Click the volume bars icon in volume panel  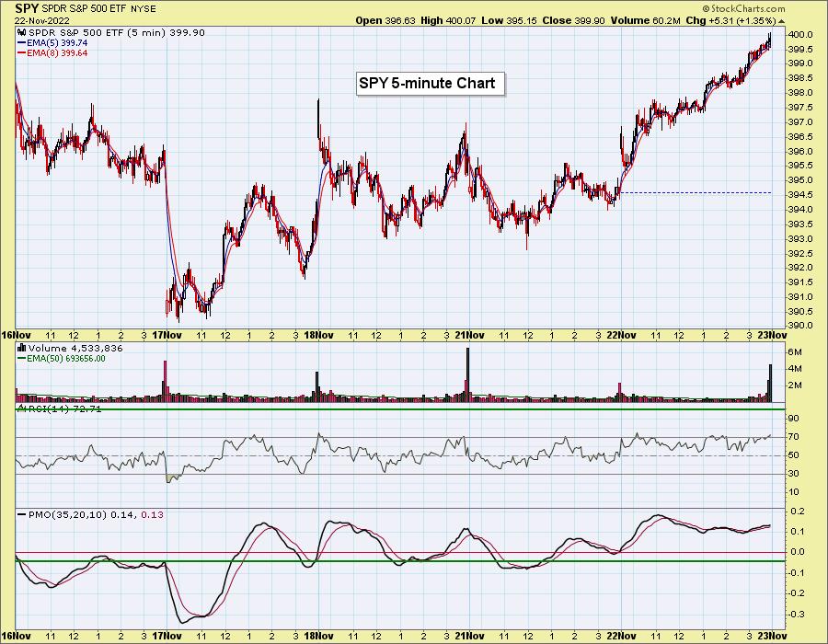pos(22,348)
